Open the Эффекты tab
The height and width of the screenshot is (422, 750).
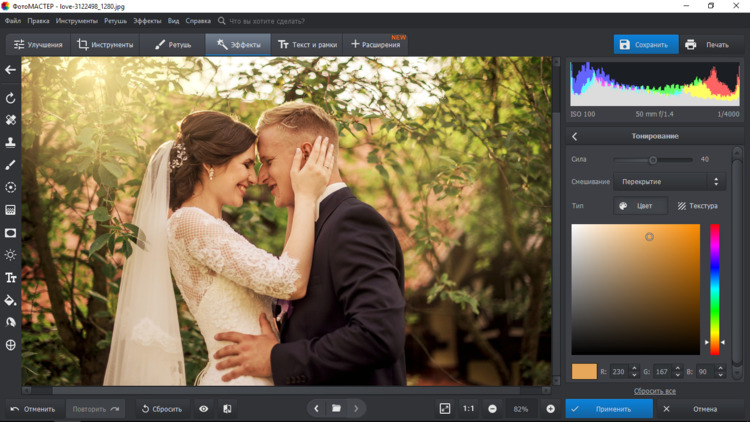pyautogui.click(x=238, y=45)
